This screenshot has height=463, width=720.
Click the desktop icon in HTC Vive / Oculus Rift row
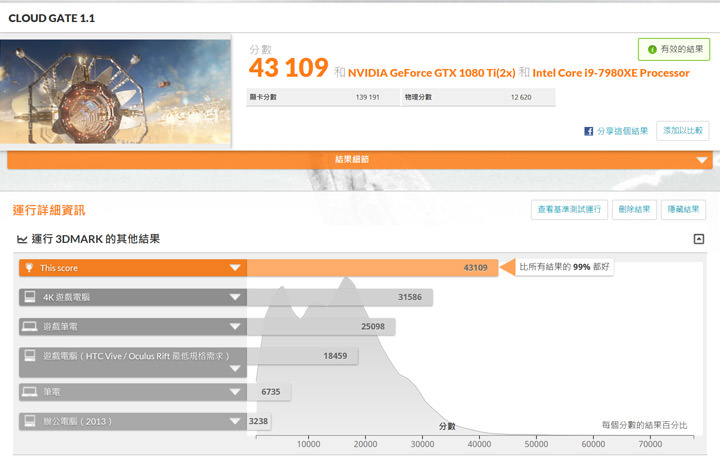coord(30,355)
